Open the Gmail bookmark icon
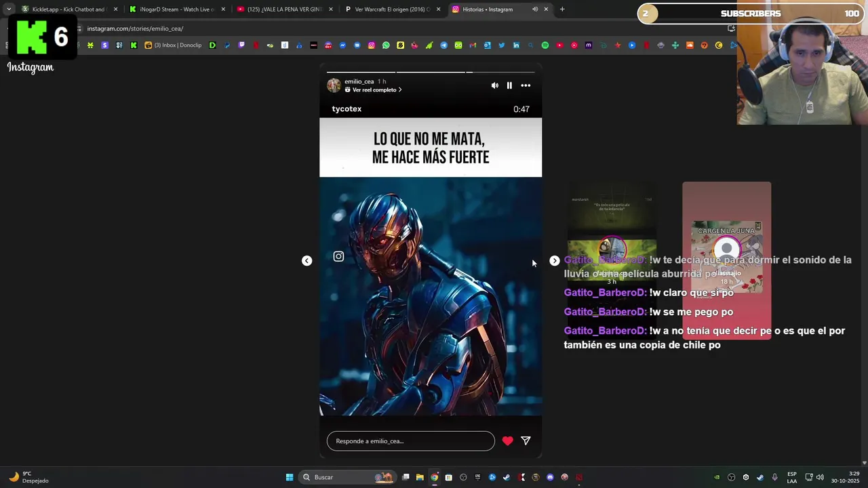The image size is (868, 488). 473,45
